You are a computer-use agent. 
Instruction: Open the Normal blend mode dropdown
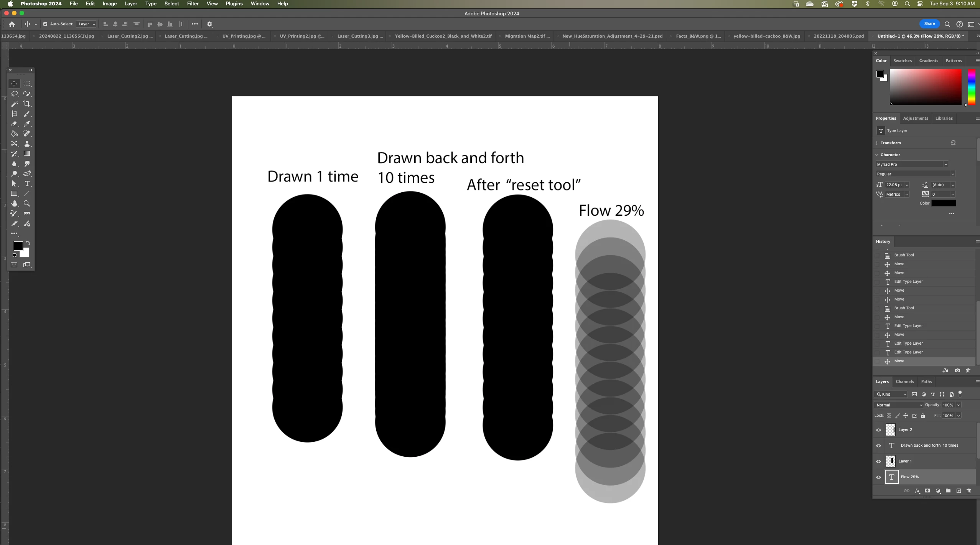tap(899, 405)
